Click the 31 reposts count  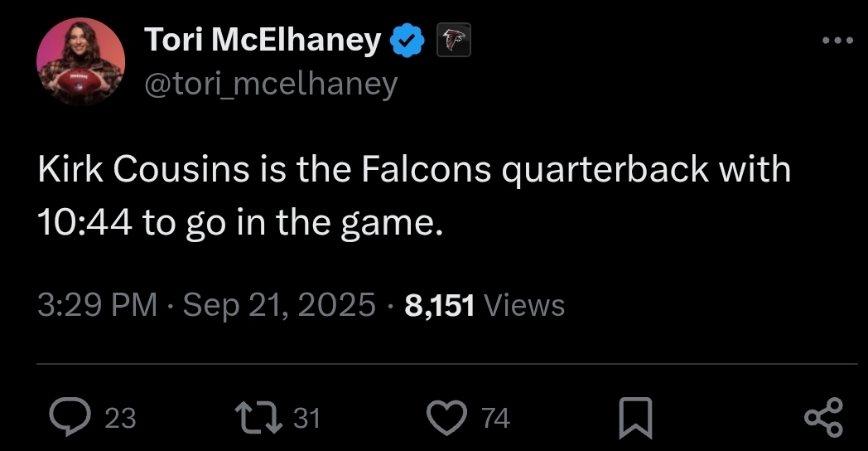(306, 418)
